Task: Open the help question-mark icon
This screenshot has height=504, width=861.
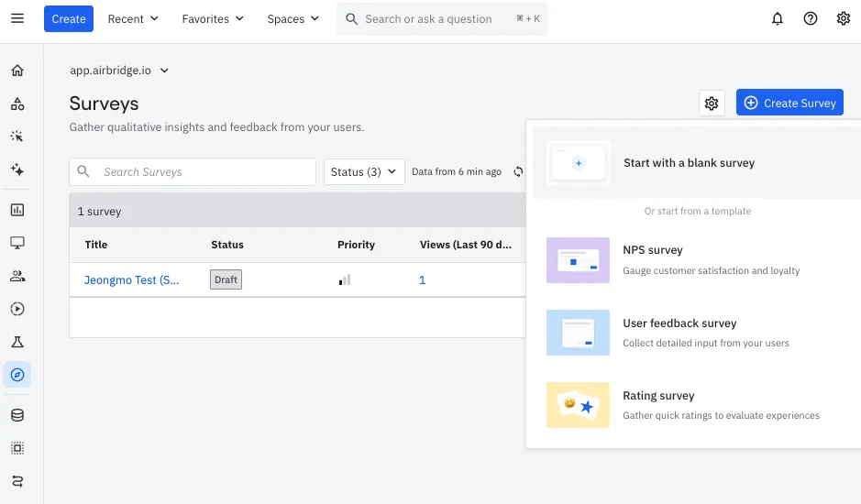Action: pos(810,18)
